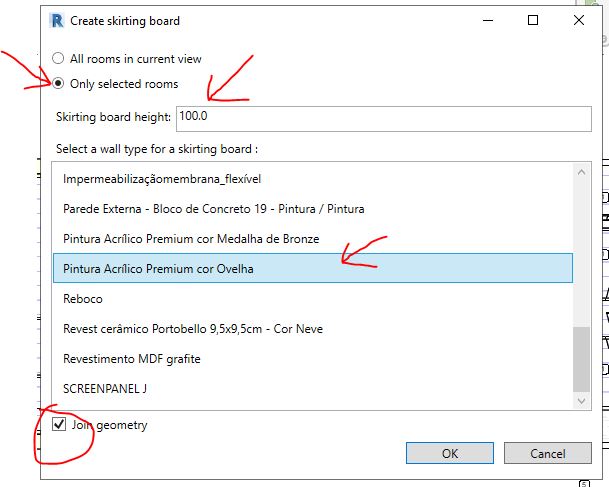Click the wall type list scrollbar thumb
The height and width of the screenshot is (487, 609).
pyautogui.click(x=581, y=359)
